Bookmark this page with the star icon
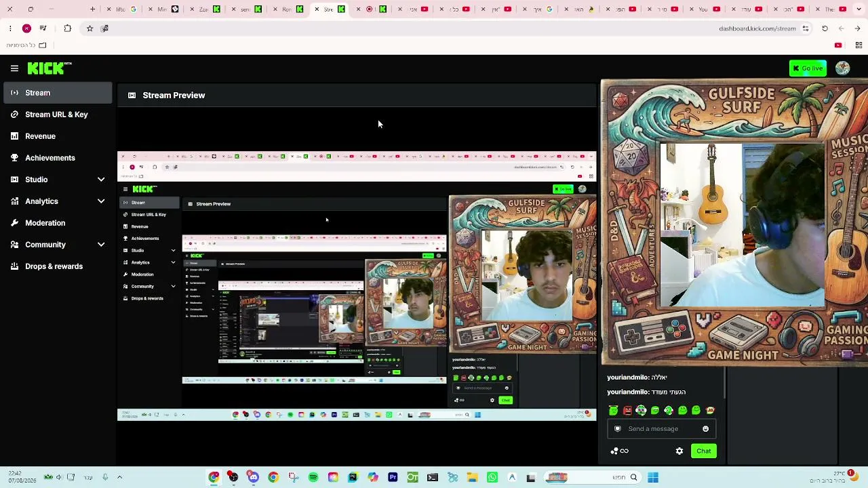The width and height of the screenshot is (868, 488). (90, 28)
